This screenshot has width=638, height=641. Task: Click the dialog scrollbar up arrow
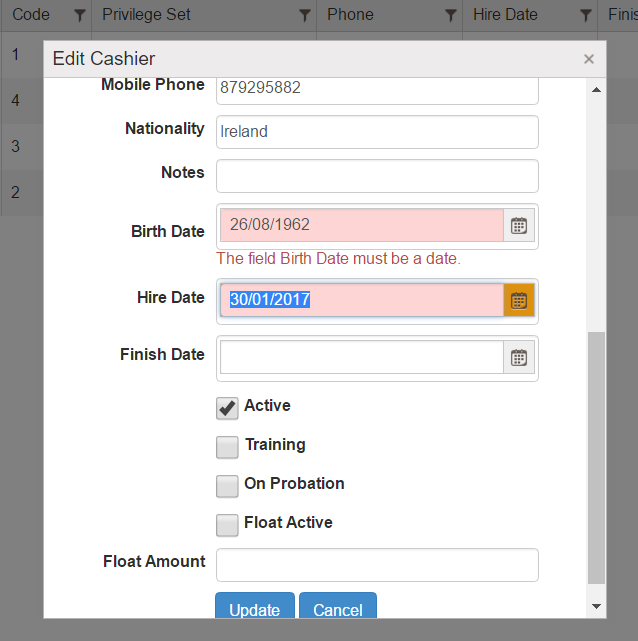(596, 90)
